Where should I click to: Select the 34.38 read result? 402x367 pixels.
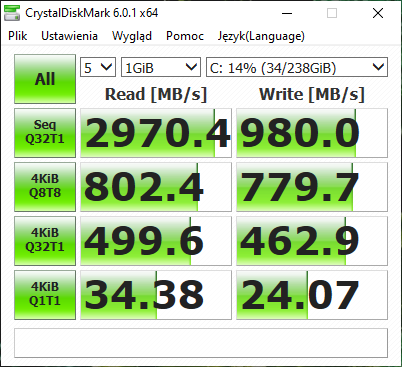[156, 295]
